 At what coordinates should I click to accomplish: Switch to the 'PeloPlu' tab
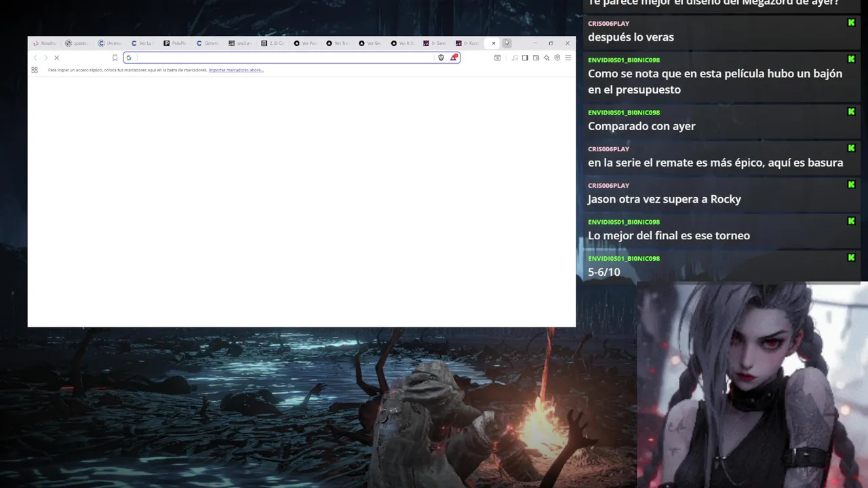(x=176, y=43)
